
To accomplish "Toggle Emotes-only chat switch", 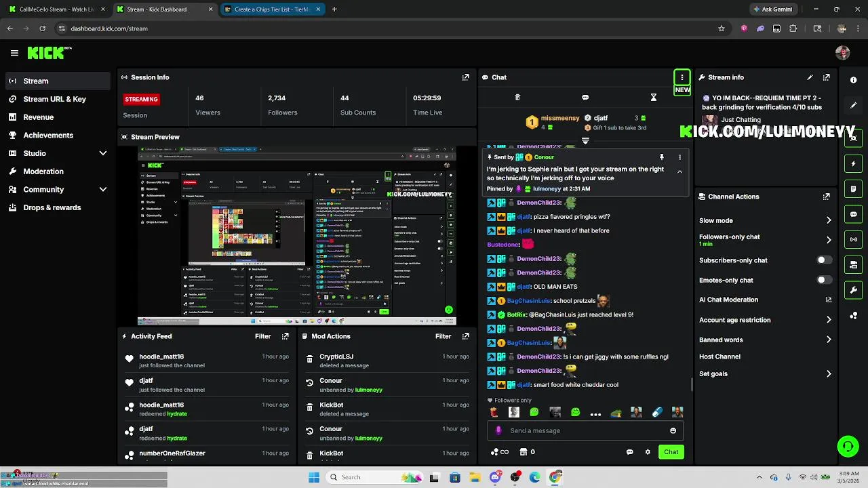I will click(824, 280).
